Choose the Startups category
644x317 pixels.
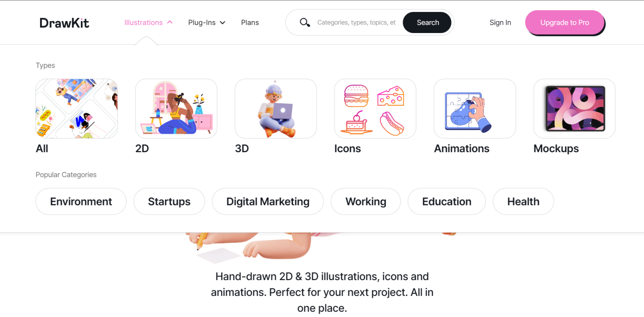(x=169, y=201)
